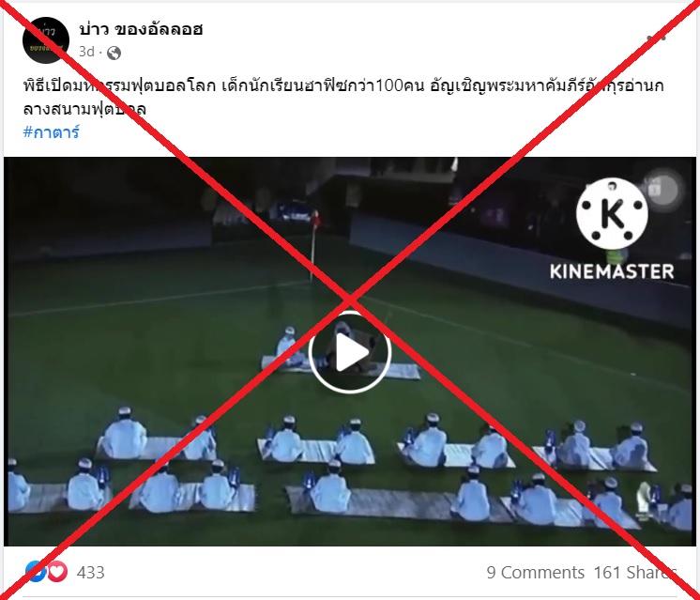The width and height of the screenshot is (700, 600).
Task: Open the 161 Shares link
Action: (x=635, y=573)
